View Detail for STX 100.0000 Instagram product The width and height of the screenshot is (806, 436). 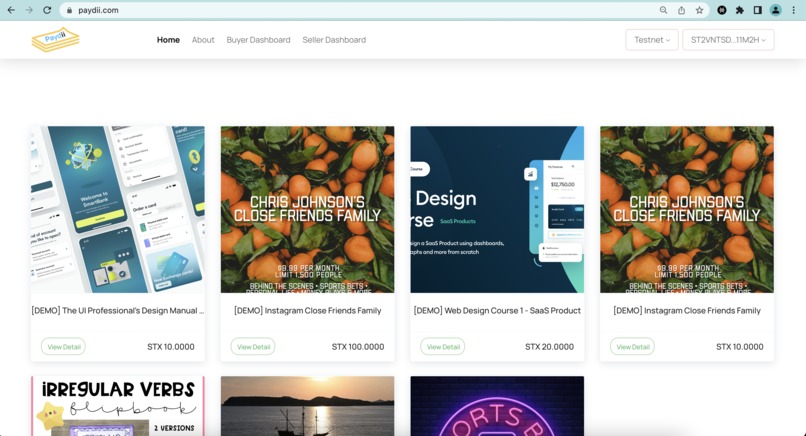[x=253, y=347]
